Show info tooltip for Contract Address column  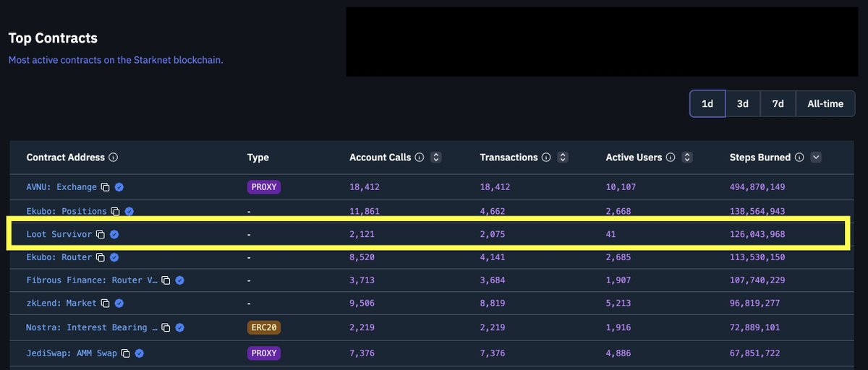(x=114, y=158)
